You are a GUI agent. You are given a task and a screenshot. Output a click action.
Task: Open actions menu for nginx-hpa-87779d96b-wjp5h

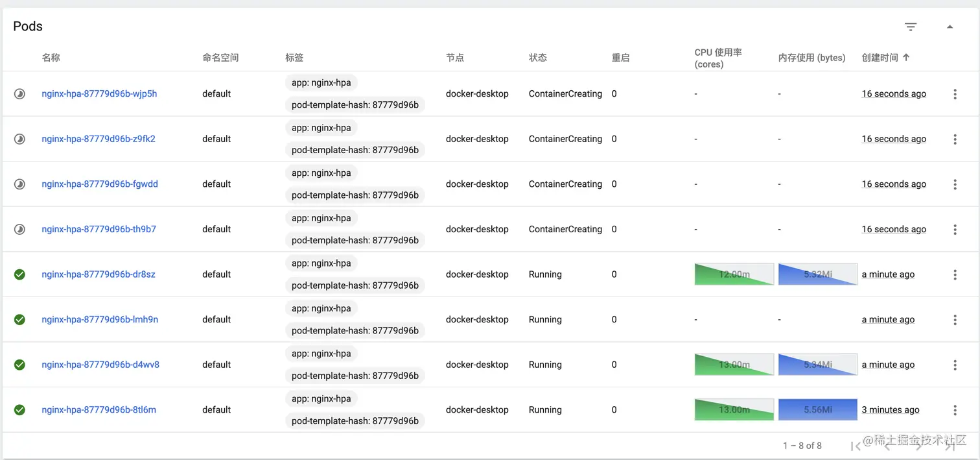coord(955,94)
